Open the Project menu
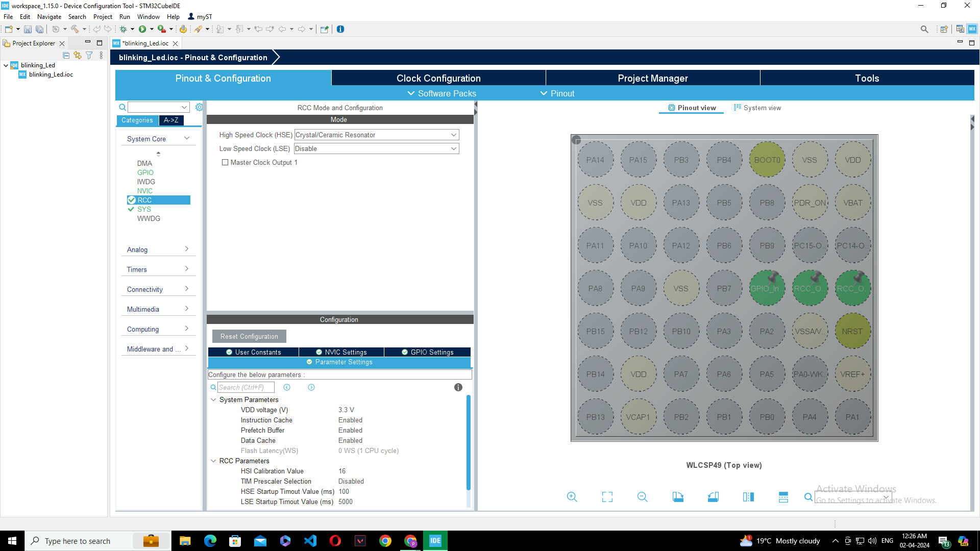 point(103,16)
